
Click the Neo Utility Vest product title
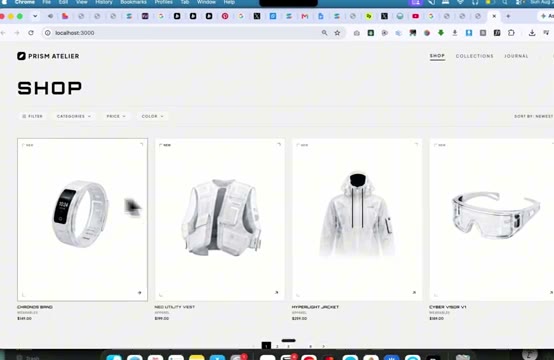coord(175,307)
